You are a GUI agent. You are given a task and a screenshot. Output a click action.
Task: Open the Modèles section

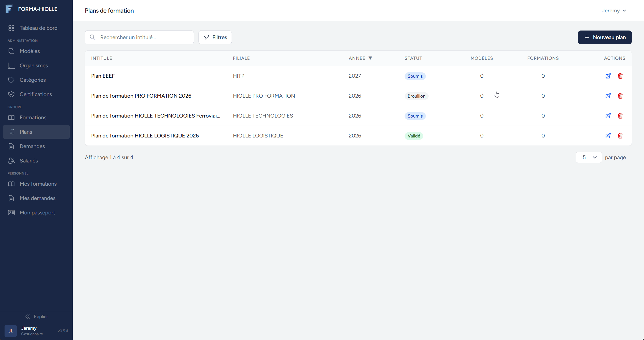tap(36, 51)
